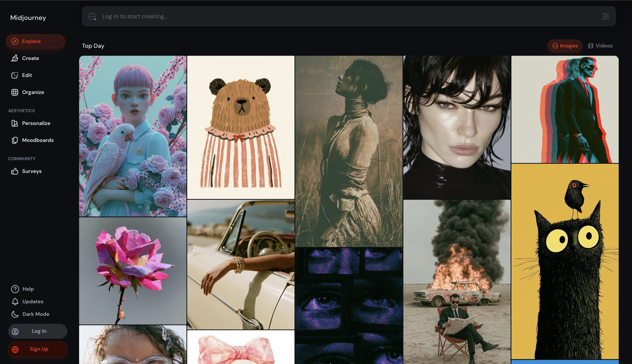
Task: Click the Sign Up button
Action: (x=38, y=349)
